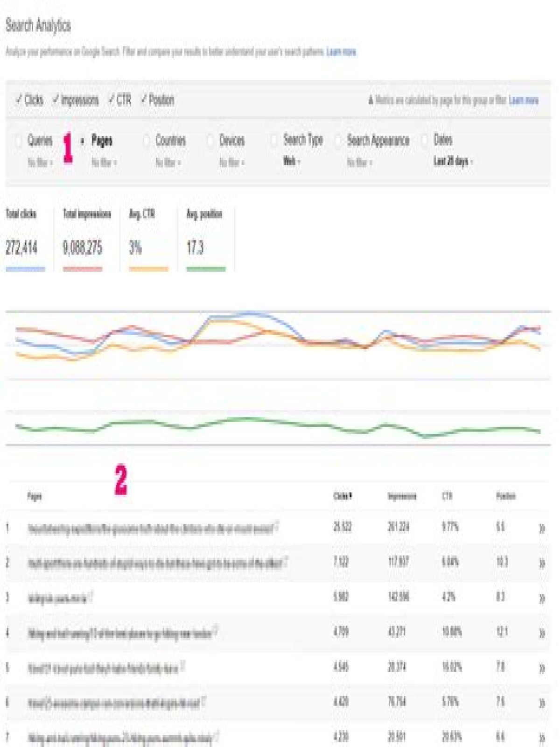
Task: Open details arrows for sixth page row
Action: pyautogui.click(x=542, y=703)
